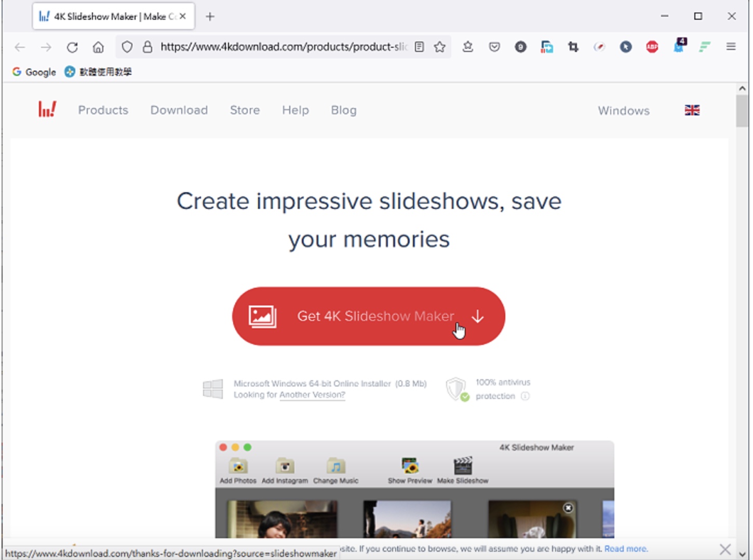
Task: Click the browser Back arrow
Action: click(20, 47)
